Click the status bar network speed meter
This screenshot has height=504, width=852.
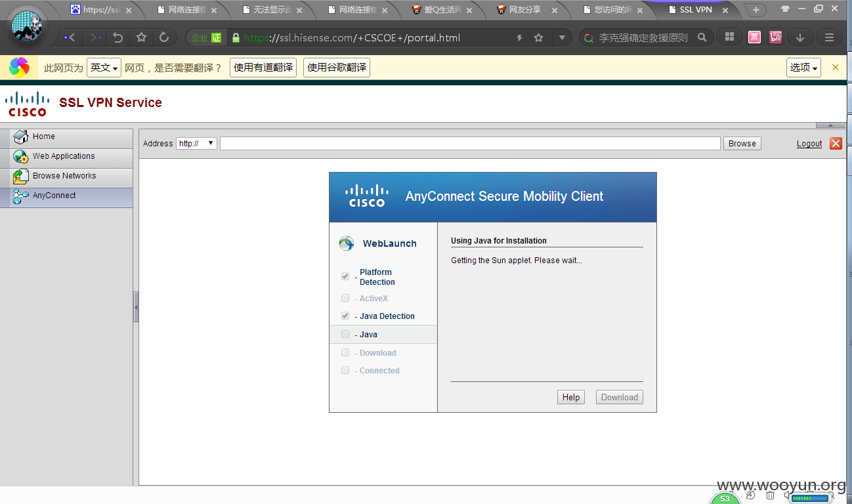pos(810,498)
